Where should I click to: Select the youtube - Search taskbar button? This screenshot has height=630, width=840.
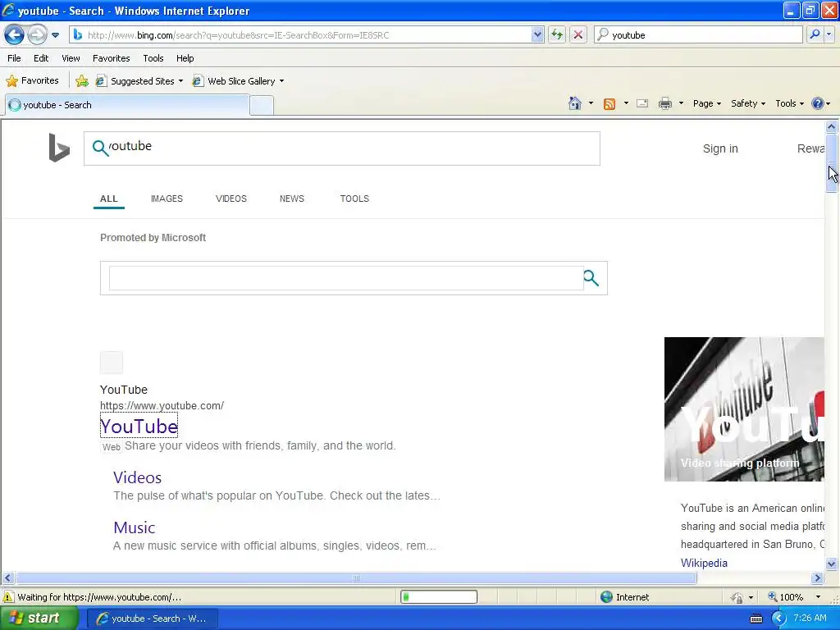tap(152, 619)
